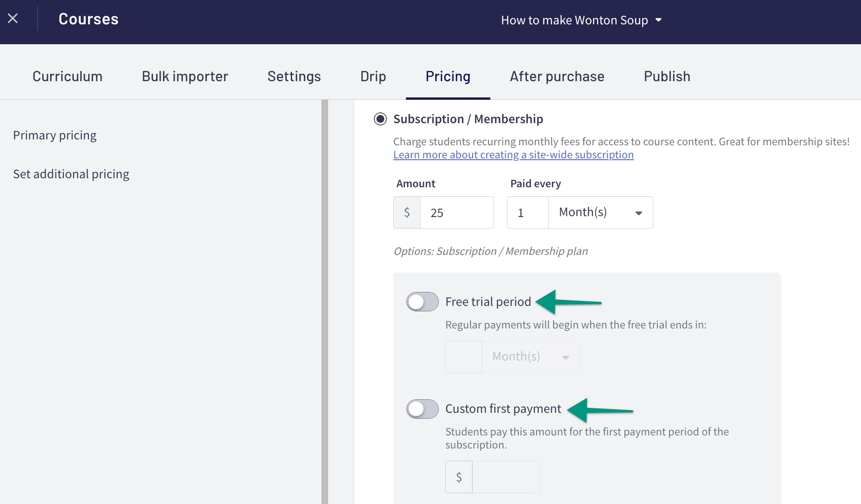Click the dollar sign in Custom first payment field
861x504 pixels.
point(459,476)
